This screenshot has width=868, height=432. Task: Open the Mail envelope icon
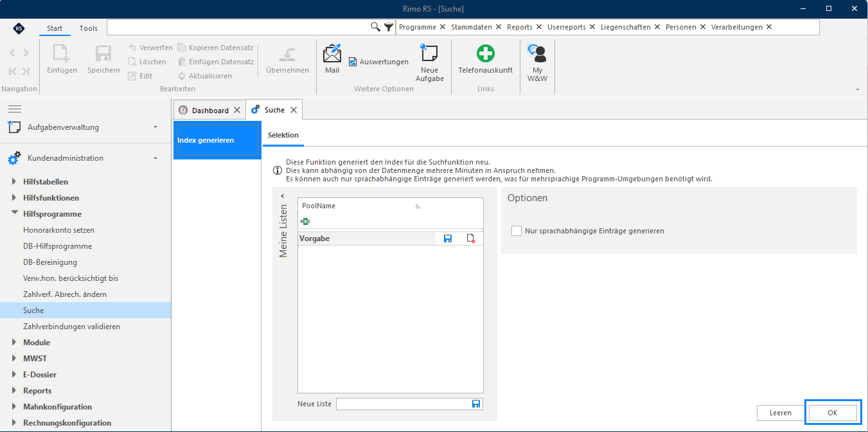tap(332, 54)
